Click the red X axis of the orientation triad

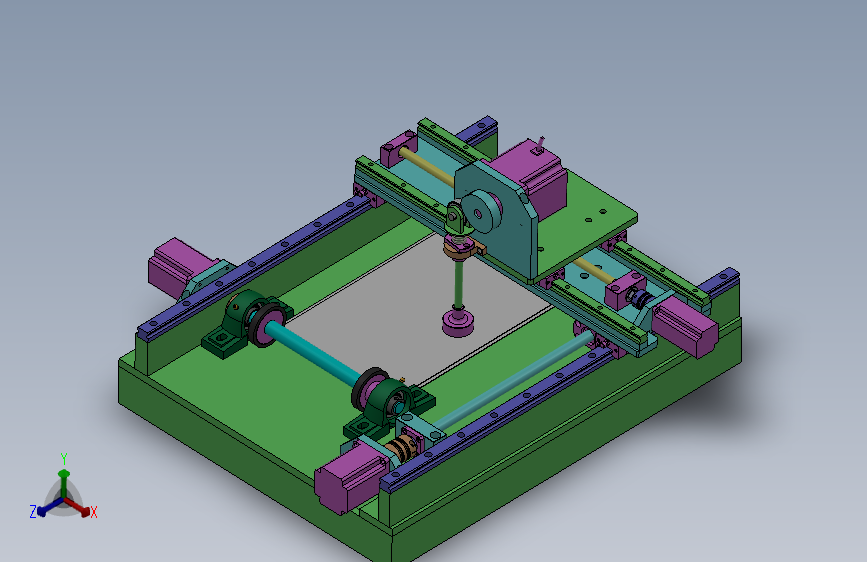(x=78, y=507)
